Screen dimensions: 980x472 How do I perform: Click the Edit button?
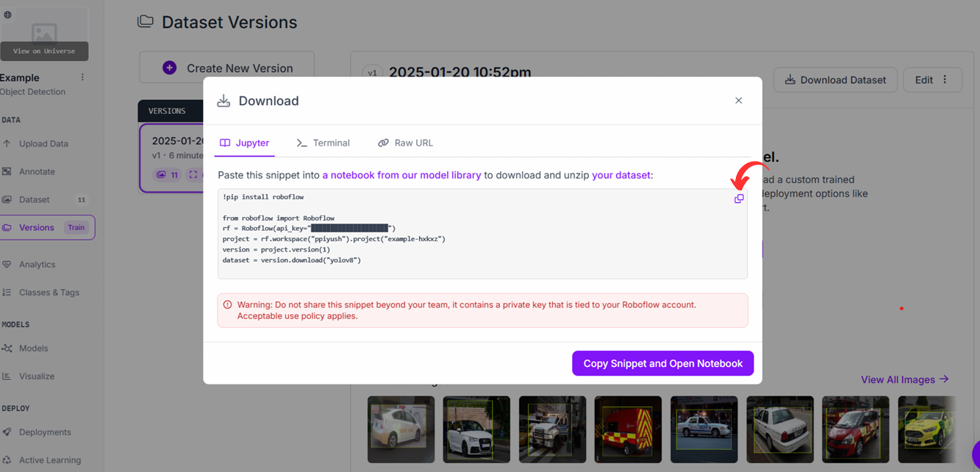tap(933, 79)
